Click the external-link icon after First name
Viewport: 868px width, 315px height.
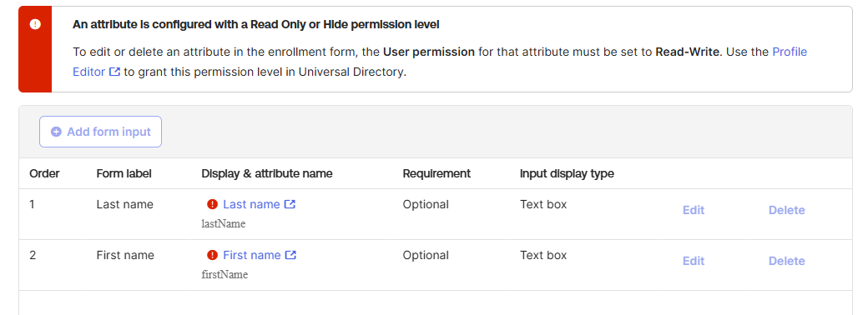pyautogui.click(x=290, y=255)
